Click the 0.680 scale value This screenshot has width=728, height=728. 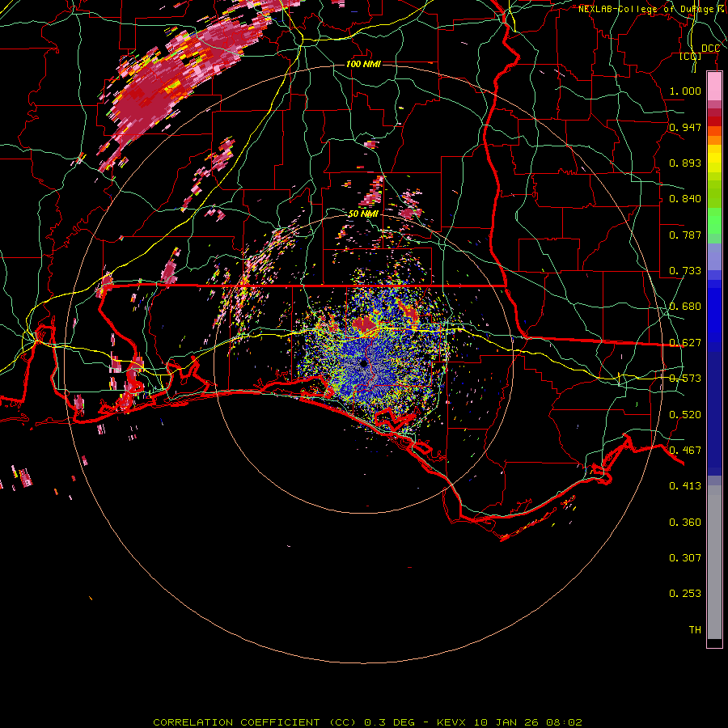[x=685, y=307]
